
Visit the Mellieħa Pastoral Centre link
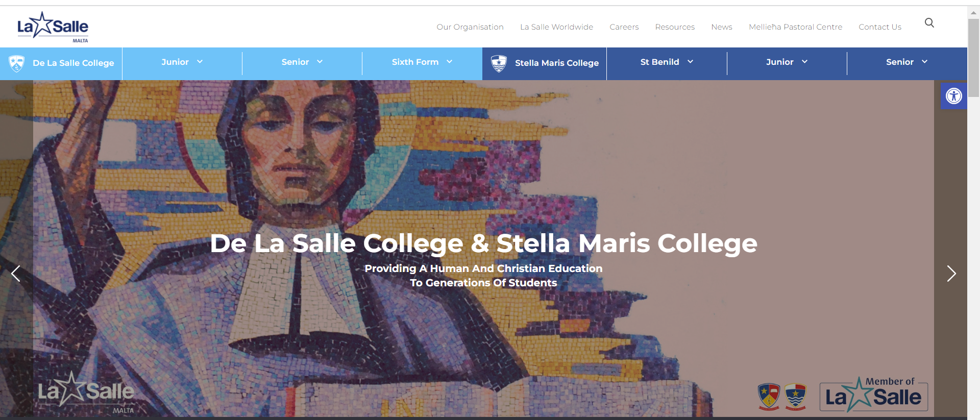795,27
